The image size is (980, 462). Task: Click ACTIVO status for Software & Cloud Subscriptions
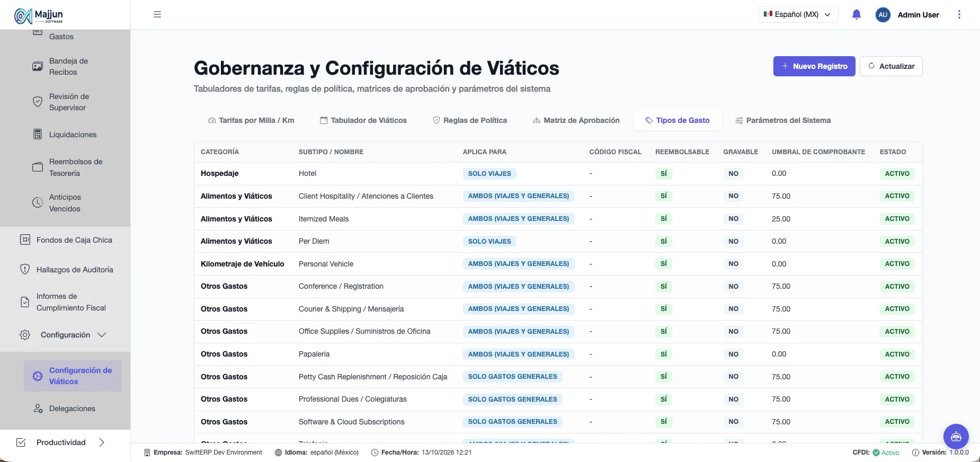pyautogui.click(x=897, y=422)
